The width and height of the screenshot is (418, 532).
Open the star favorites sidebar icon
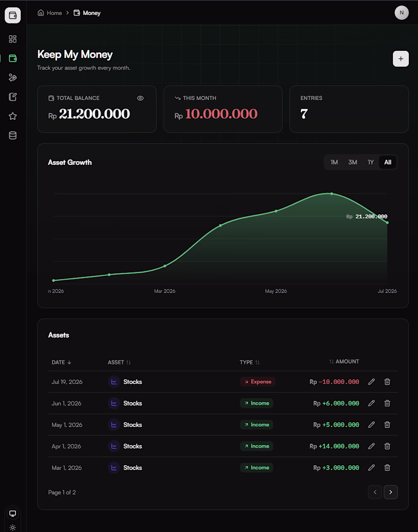point(13,117)
